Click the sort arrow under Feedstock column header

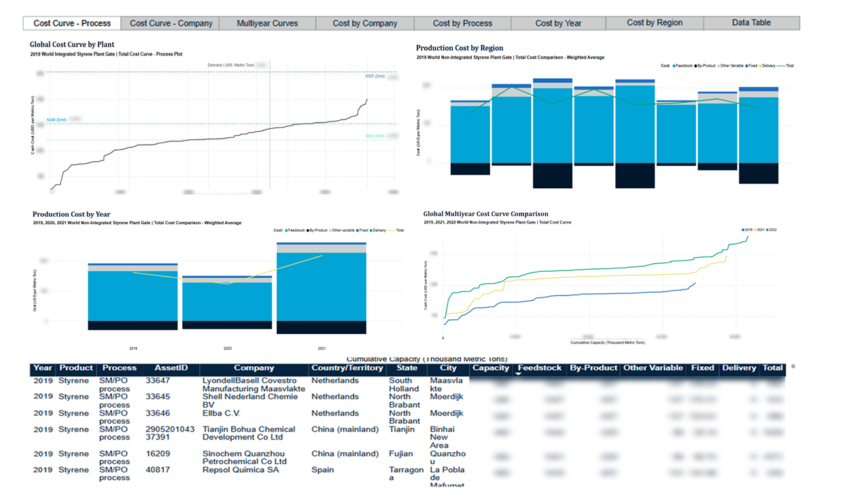tap(519, 374)
